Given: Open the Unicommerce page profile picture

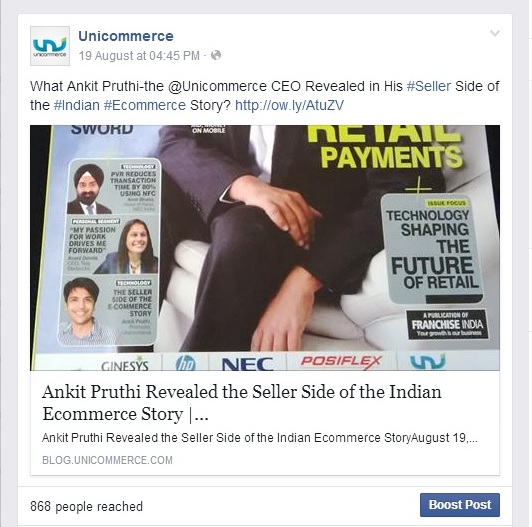Looking at the screenshot, I should click(50, 46).
